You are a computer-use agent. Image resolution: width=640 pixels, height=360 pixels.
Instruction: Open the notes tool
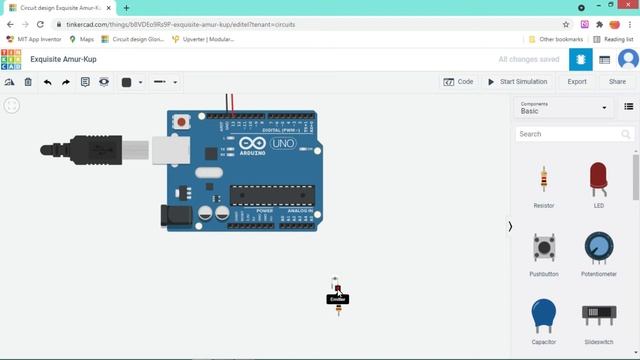(x=85, y=82)
